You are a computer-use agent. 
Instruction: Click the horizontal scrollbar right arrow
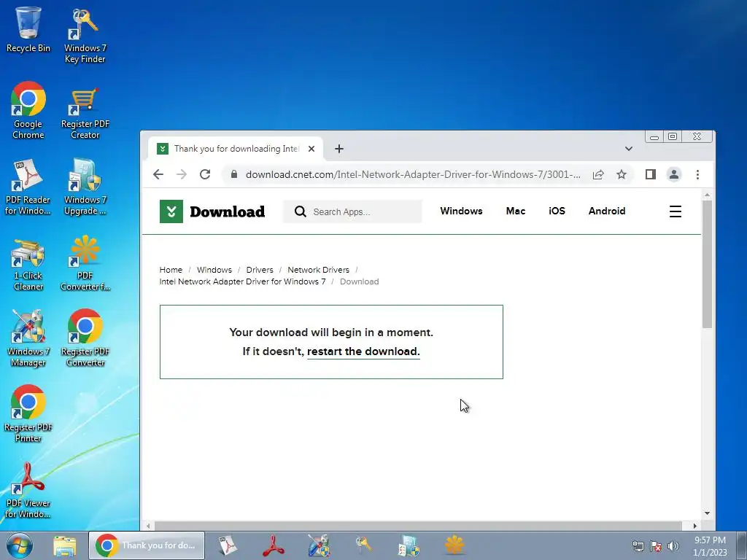694,526
